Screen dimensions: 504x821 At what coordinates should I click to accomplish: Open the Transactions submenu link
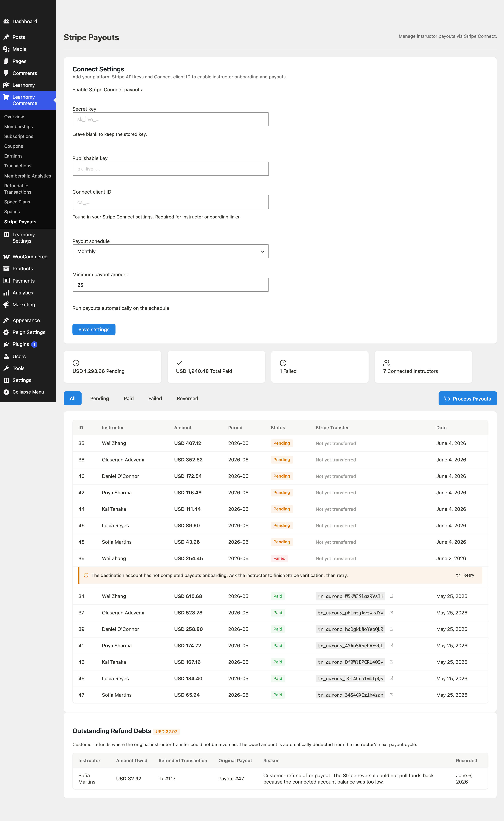click(x=18, y=166)
